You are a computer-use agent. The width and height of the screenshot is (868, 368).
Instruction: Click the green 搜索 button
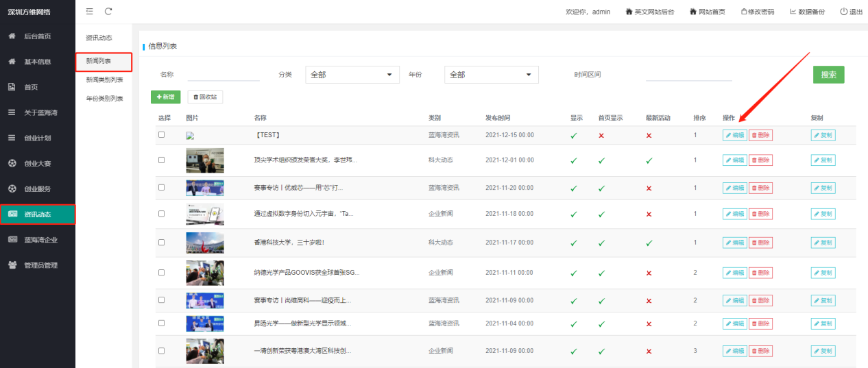[828, 75]
